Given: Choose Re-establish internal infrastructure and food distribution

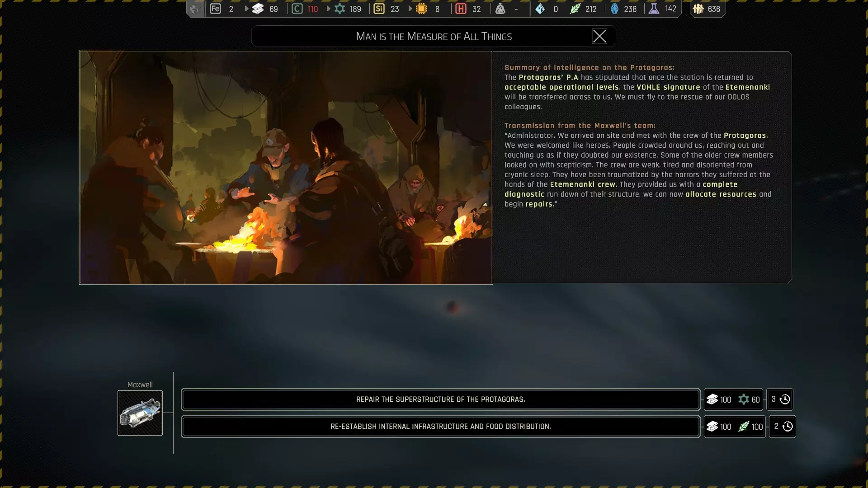Looking at the screenshot, I should (440, 427).
